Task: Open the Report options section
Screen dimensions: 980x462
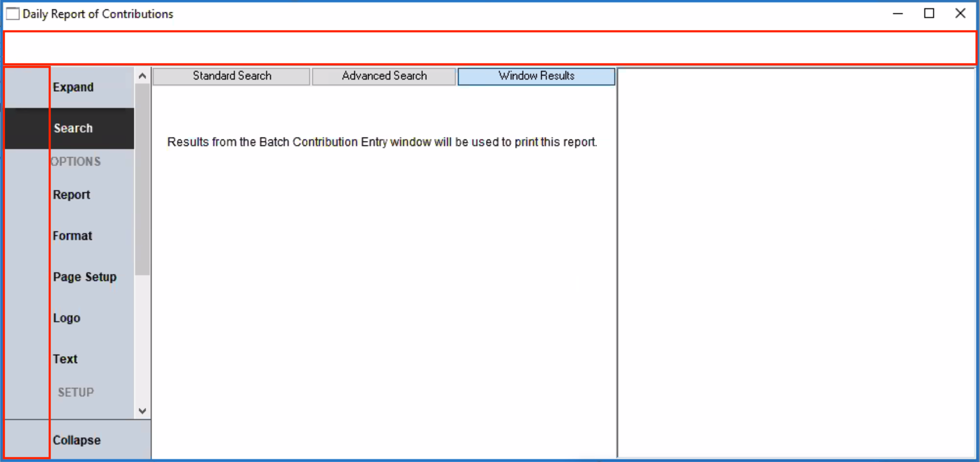Action: coord(72,195)
